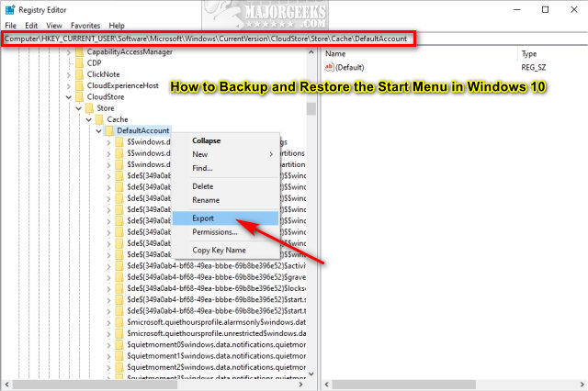The height and width of the screenshot is (391, 588).
Task: Click the Cache key folder icon
Action: tap(99, 119)
